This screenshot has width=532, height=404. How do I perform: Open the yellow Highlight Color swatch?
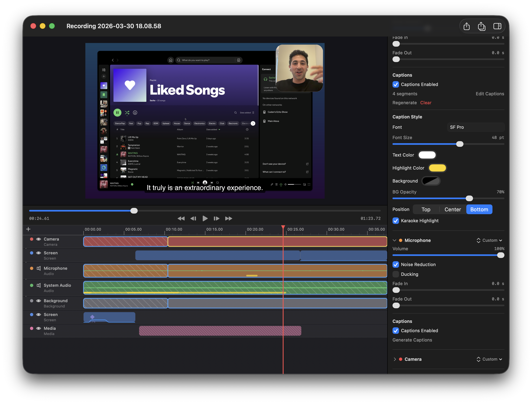438,168
